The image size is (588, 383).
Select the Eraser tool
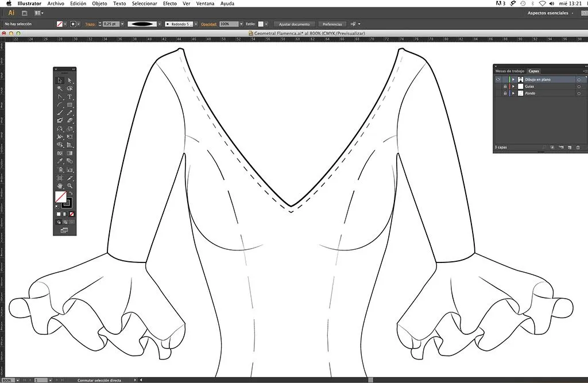click(69, 121)
